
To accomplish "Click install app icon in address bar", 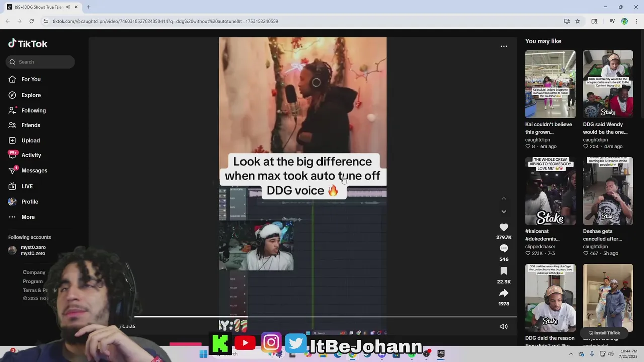I will 567,21.
